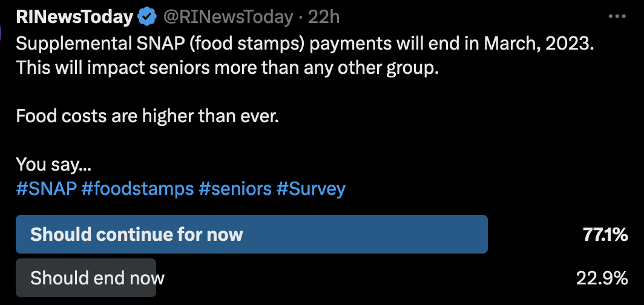Select the #seniors hashtag
This screenshot has width=644, height=305.
coord(234,189)
